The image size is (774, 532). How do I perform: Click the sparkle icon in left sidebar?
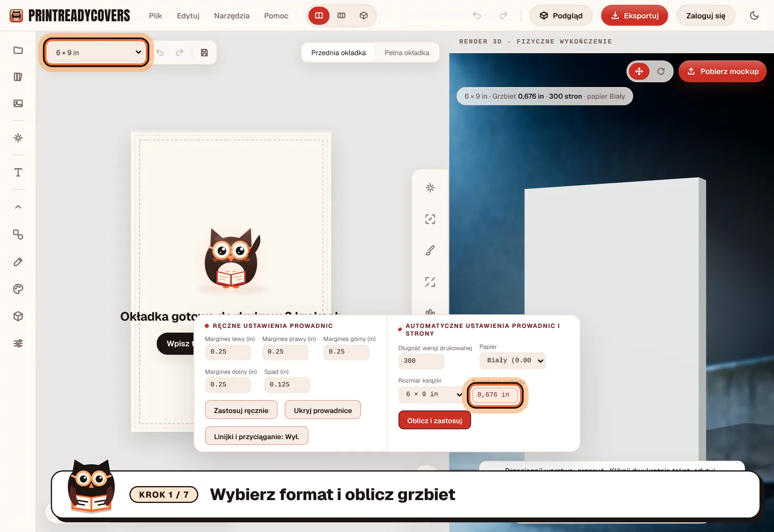click(x=18, y=138)
